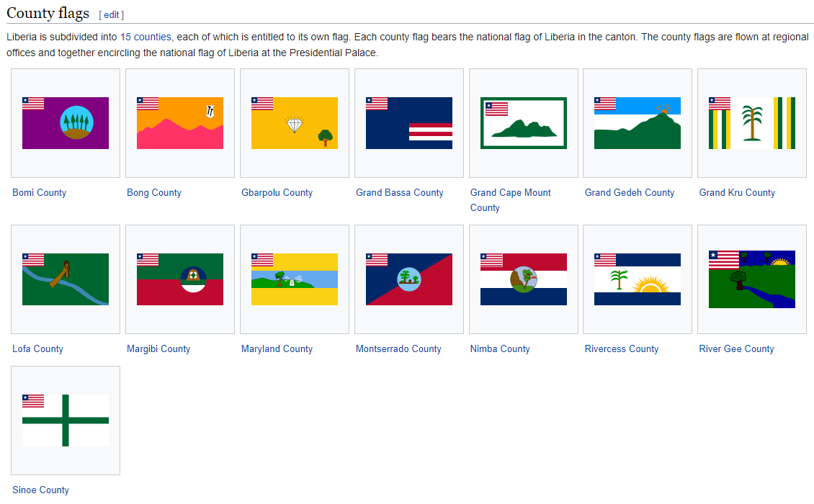
Task: Visit the Margibi County link
Action: tap(159, 348)
